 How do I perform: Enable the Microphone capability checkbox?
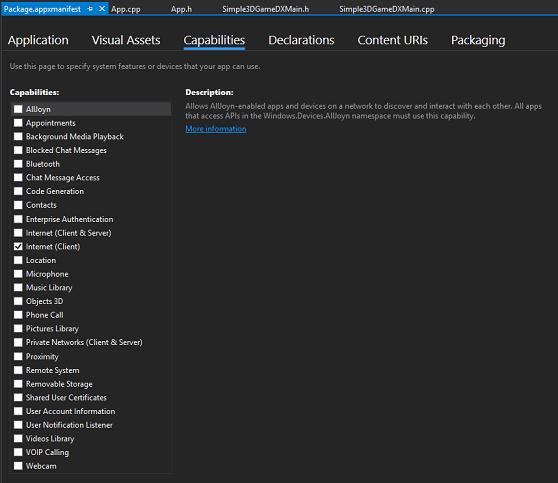pos(18,274)
